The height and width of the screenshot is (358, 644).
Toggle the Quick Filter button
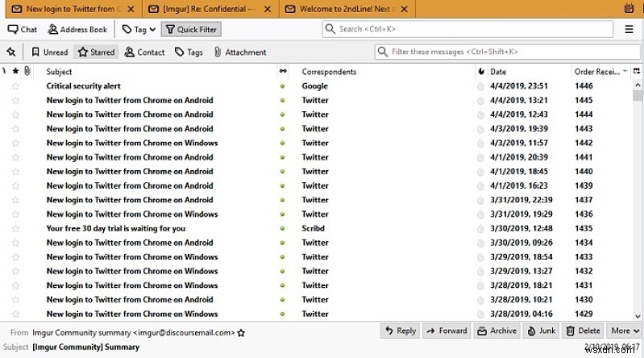(x=191, y=29)
